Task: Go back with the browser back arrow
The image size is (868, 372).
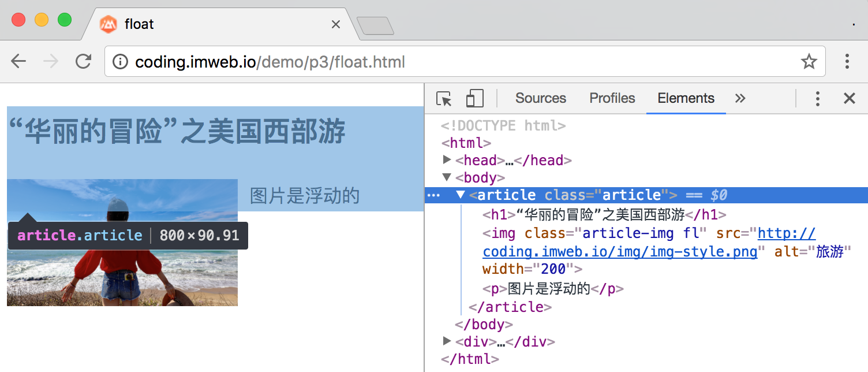Action: coord(18,61)
